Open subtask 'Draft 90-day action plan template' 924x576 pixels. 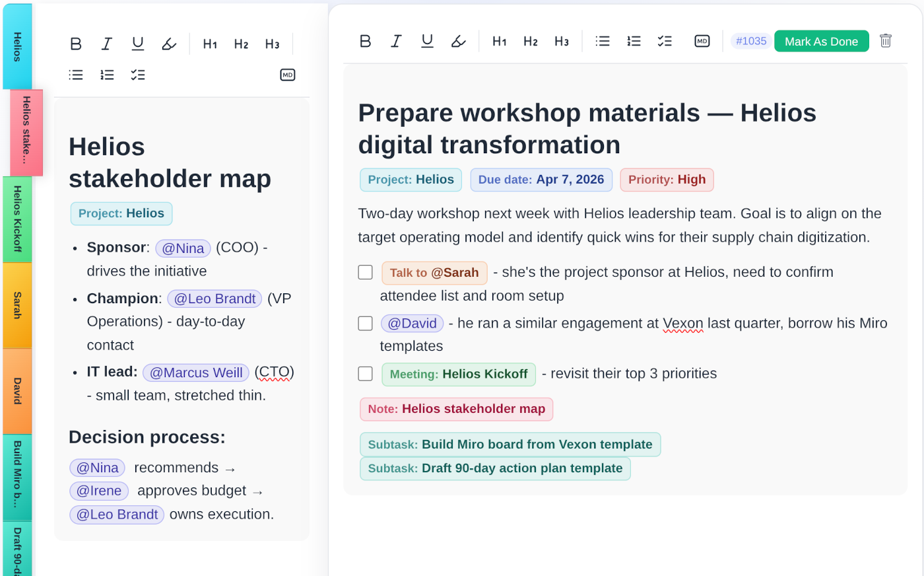click(495, 468)
